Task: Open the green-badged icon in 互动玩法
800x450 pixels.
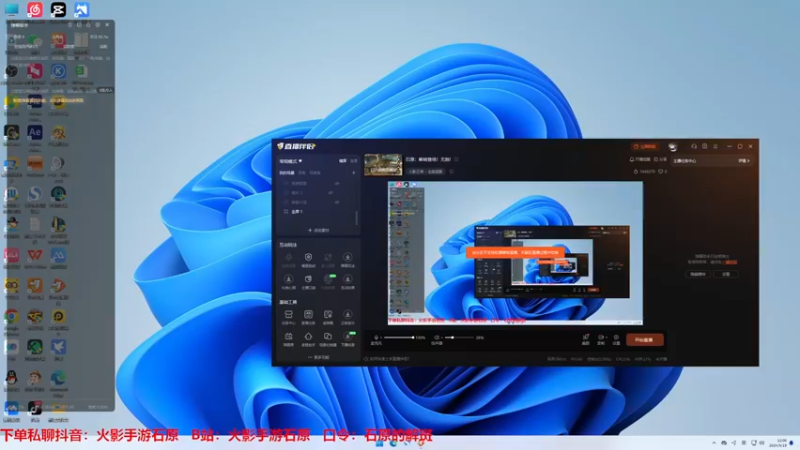Action: pos(328,281)
